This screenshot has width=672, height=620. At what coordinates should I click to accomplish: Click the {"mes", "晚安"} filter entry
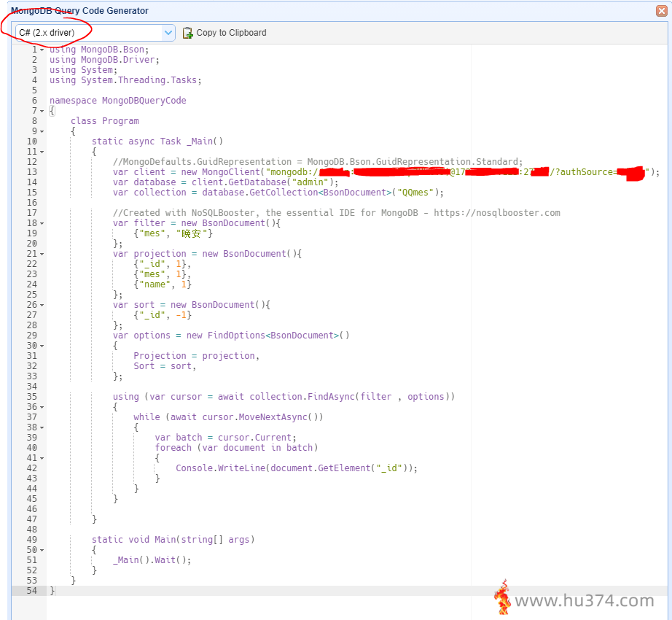pyautogui.click(x=173, y=233)
